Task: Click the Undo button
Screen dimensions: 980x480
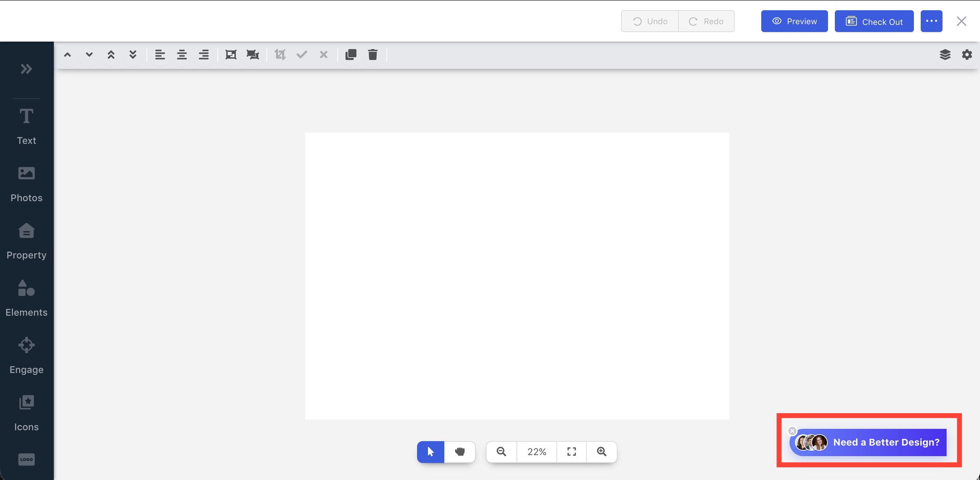Action: pyautogui.click(x=650, y=21)
